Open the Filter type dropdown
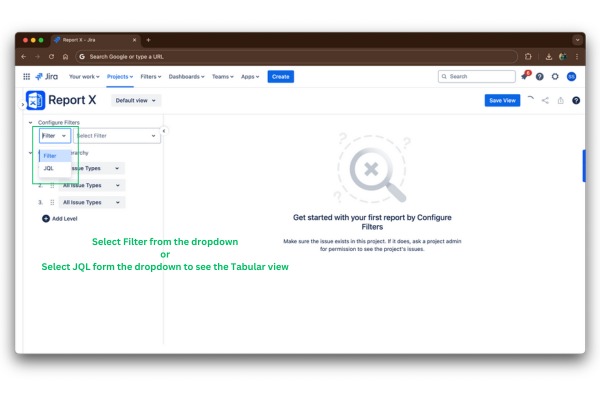Screen dimensions: 600x400 [x=55, y=136]
